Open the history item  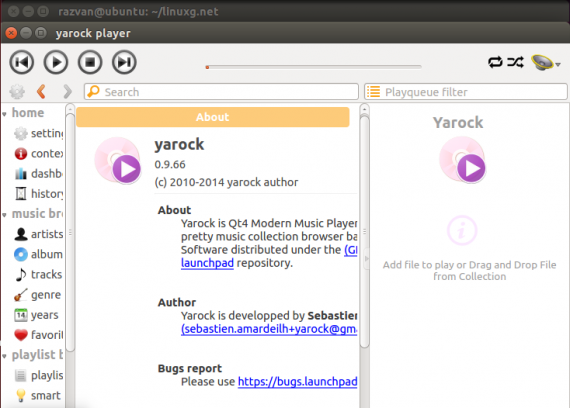point(38,193)
